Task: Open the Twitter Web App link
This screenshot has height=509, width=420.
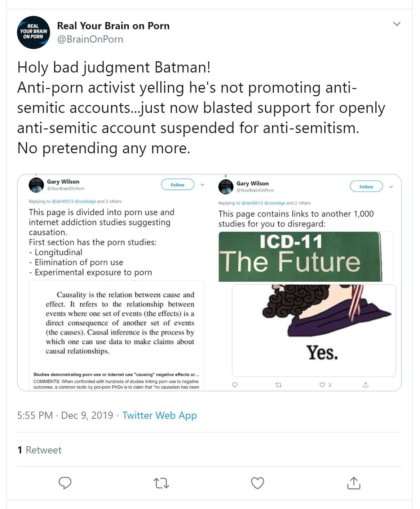Action: [x=159, y=416]
